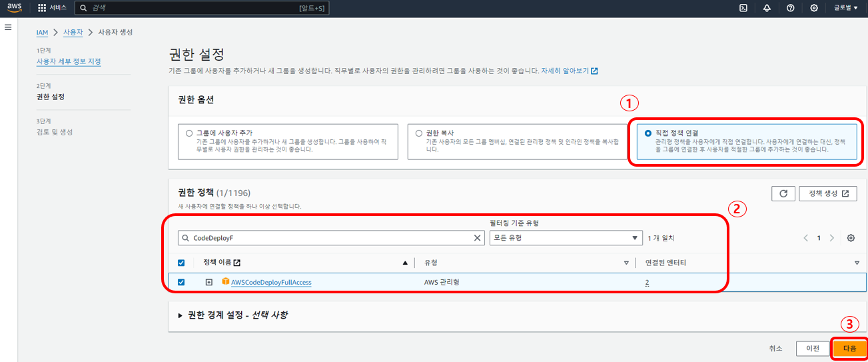Click the connected entities count 2
The image size is (868, 362).
coord(647,282)
